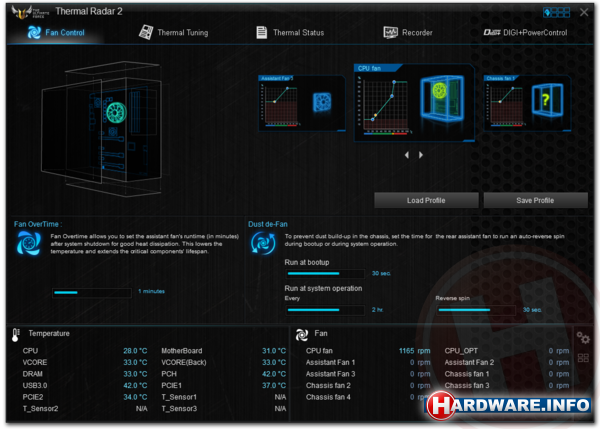The height and width of the screenshot is (429, 600).
Task: Switch to the Thermal Tuning tab
Action: [173, 33]
